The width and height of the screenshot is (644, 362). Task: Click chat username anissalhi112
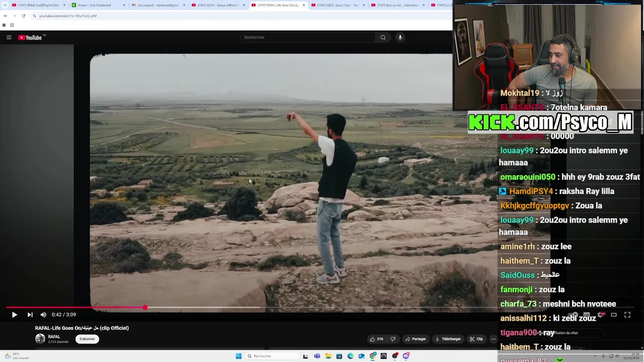point(523,318)
